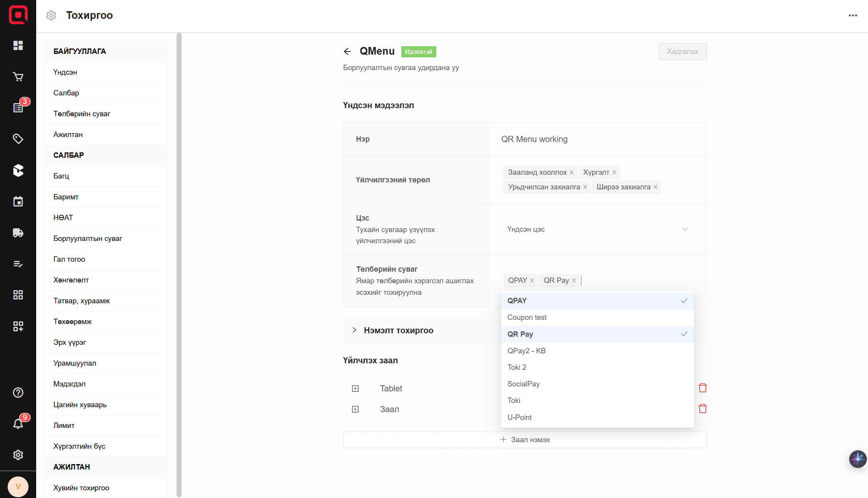Deselect QPAY option in payment dropdown
Viewport: 868px width, 498px height.
(x=597, y=301)
